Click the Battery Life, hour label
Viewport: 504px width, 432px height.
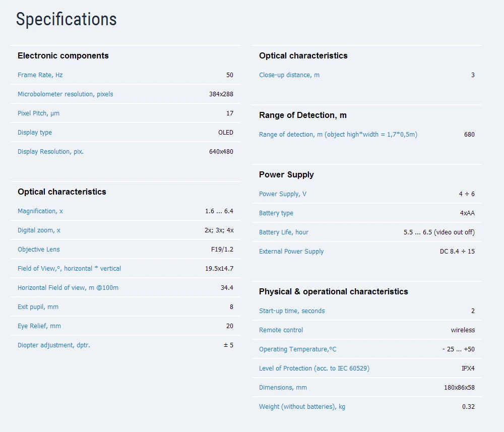pos(284,232)
